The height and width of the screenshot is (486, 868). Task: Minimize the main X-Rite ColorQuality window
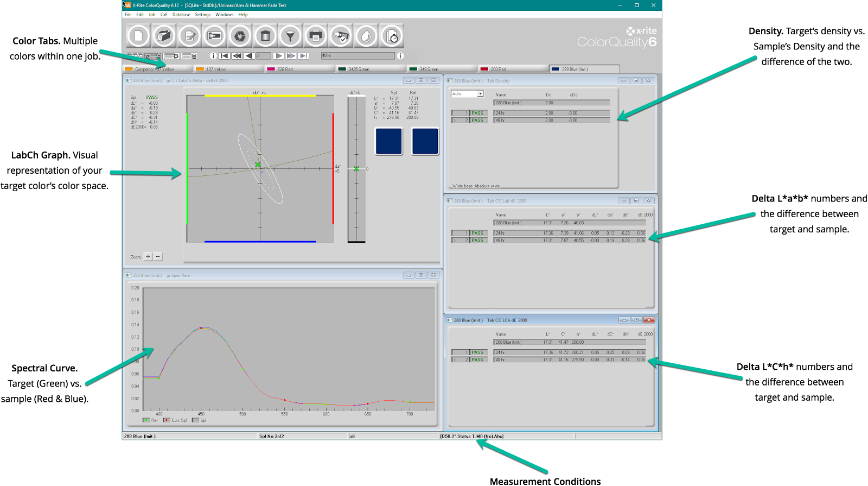coord(620,5)
